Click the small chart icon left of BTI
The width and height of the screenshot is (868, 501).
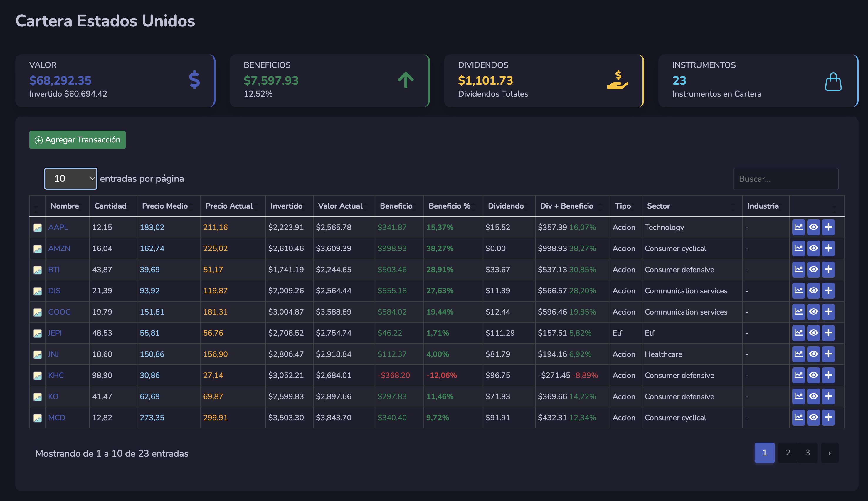tap(38, 270)
